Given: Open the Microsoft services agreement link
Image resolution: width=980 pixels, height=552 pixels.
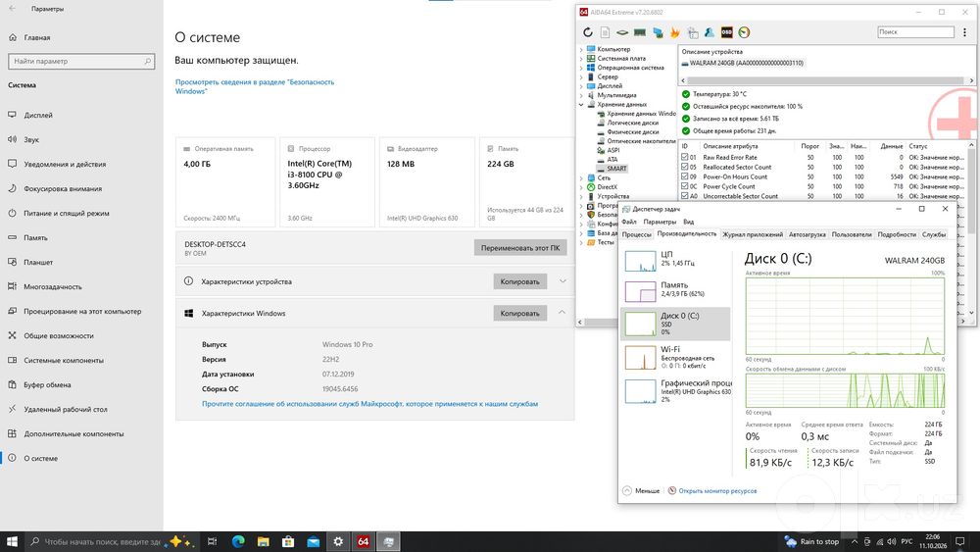Looking at the screenshot, I should click(x=370, y=404).
